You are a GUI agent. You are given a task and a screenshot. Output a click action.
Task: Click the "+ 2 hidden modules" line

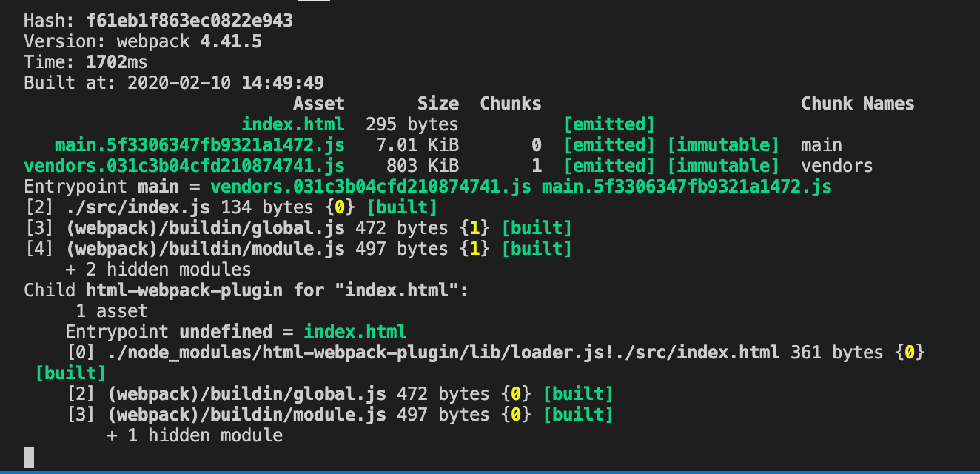[x=158, y=270]
